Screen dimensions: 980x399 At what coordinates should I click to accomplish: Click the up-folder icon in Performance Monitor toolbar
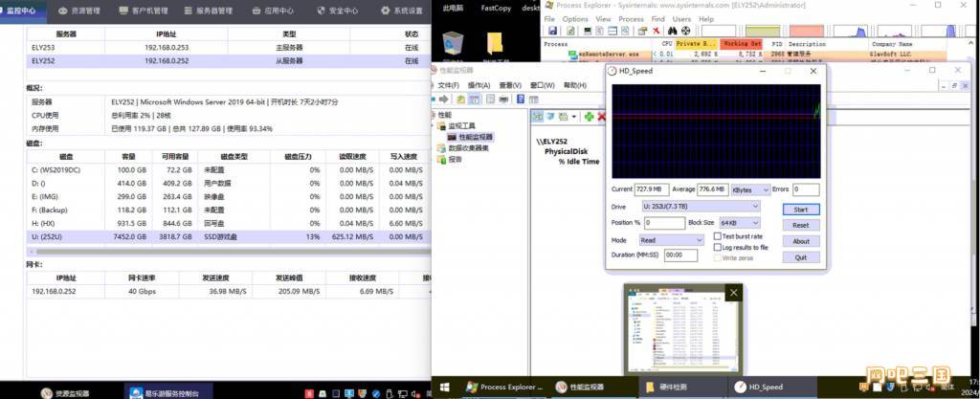[x=461, y=100]
